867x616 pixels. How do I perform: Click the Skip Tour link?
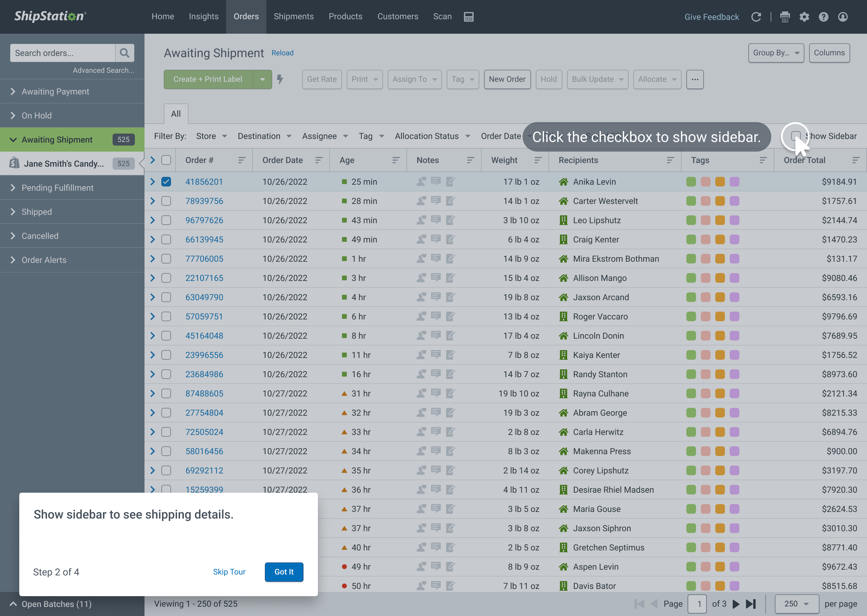coord(229,571)
